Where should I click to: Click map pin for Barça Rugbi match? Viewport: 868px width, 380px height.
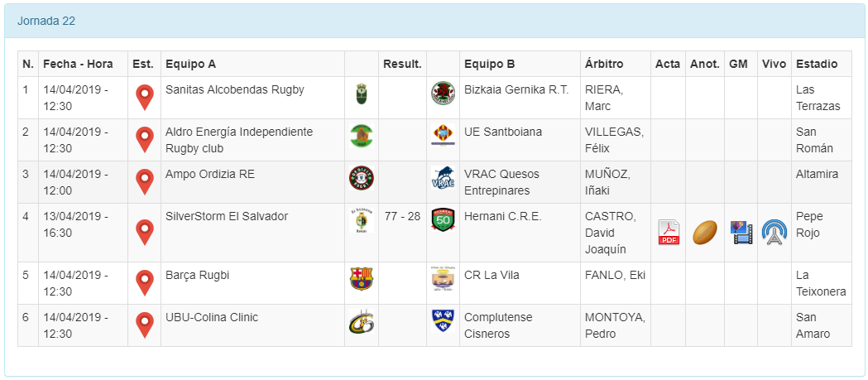pos(145,283)
